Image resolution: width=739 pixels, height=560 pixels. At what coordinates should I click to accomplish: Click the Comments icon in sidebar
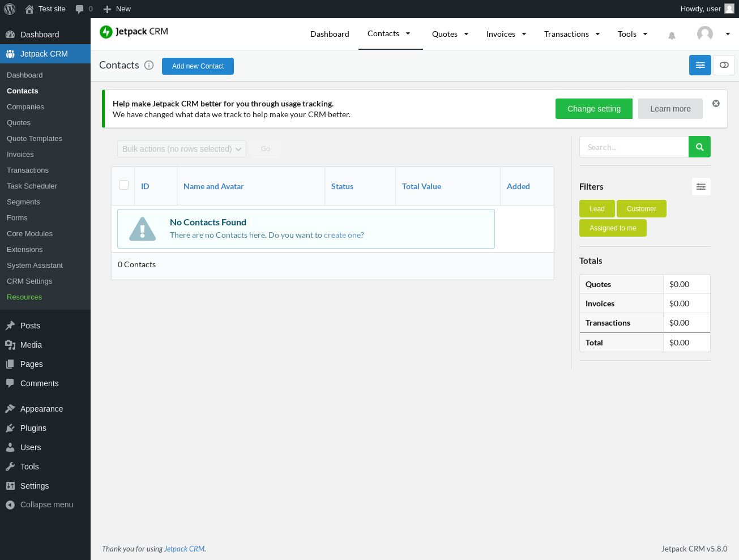(x=10, y=383)
